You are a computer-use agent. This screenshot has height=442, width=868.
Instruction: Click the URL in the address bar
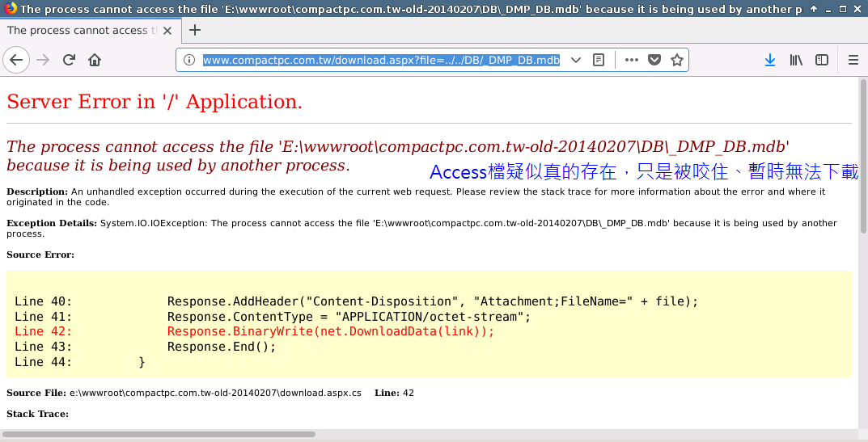[381, 60]
